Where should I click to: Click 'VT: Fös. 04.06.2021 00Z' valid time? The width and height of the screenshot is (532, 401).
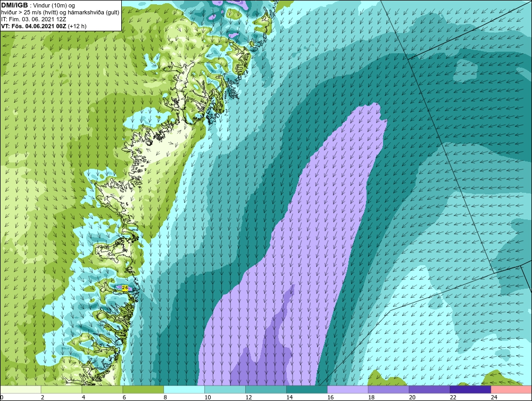coord(34,26)
